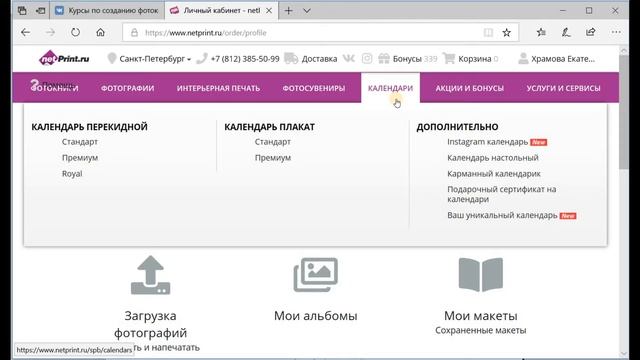Select Премиум under Календарь плакат
Screen dimensions: 640x360
273,158
